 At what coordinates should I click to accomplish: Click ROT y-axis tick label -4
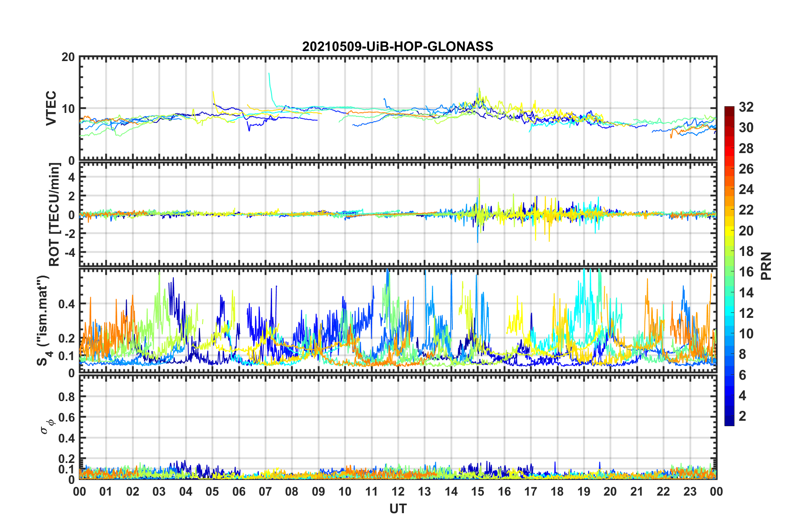tap(69, 253)
